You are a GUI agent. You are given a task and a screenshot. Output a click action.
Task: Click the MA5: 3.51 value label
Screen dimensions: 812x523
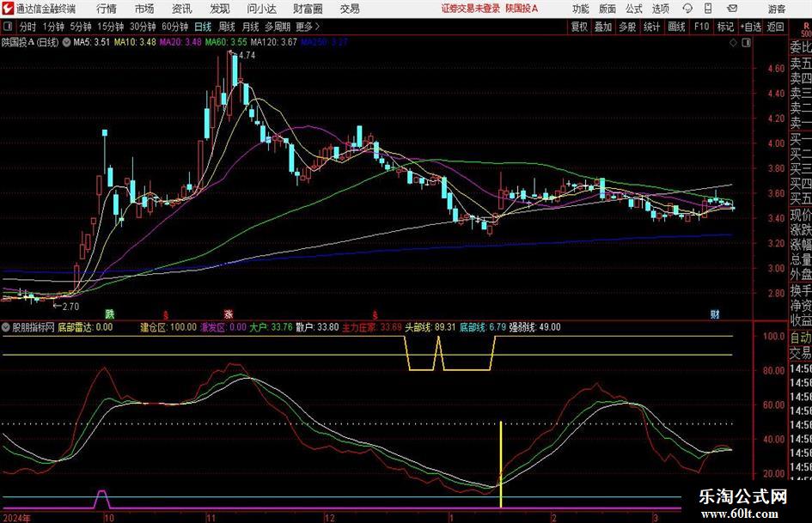pos(91,42)
